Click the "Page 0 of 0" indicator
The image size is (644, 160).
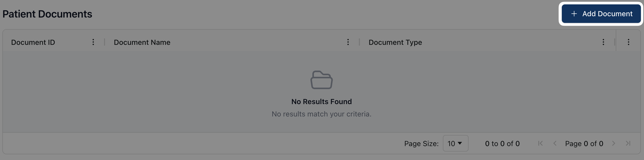point(584,144)
